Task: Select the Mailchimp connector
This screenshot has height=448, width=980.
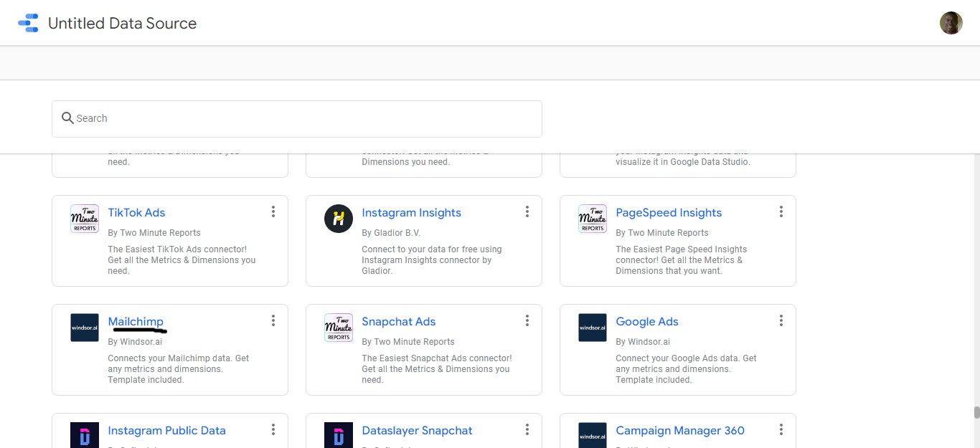Action: tap(136, 322)
